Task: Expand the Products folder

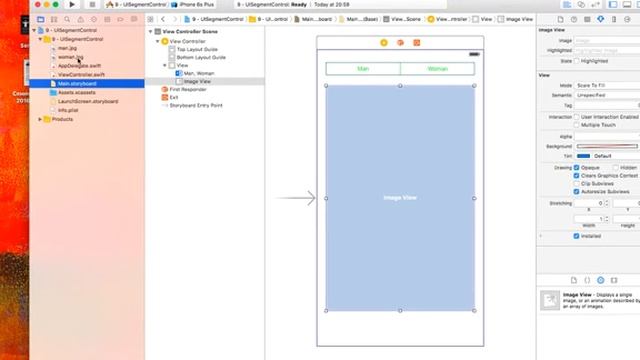Action: point(40,119)
